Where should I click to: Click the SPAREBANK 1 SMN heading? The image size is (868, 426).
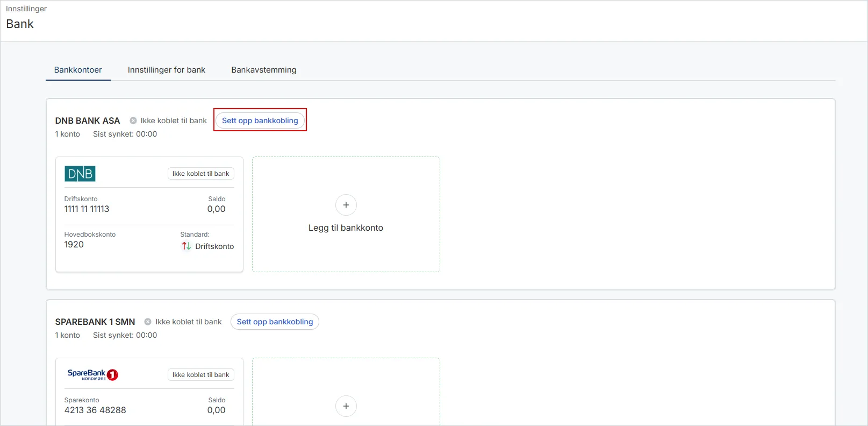coord(95,322)
